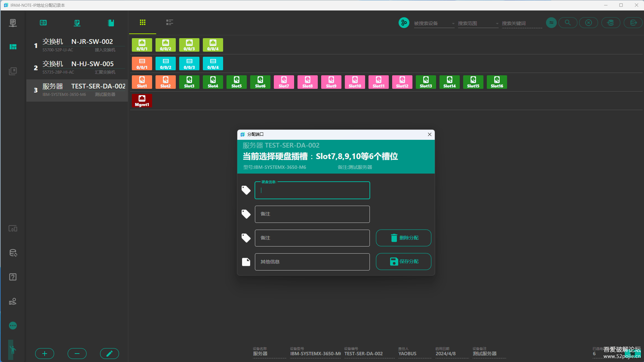Image resolution: width=644 pixels, height=362 pixels.
Task: Select disk slot Slot1
Action: click(142, 82)
